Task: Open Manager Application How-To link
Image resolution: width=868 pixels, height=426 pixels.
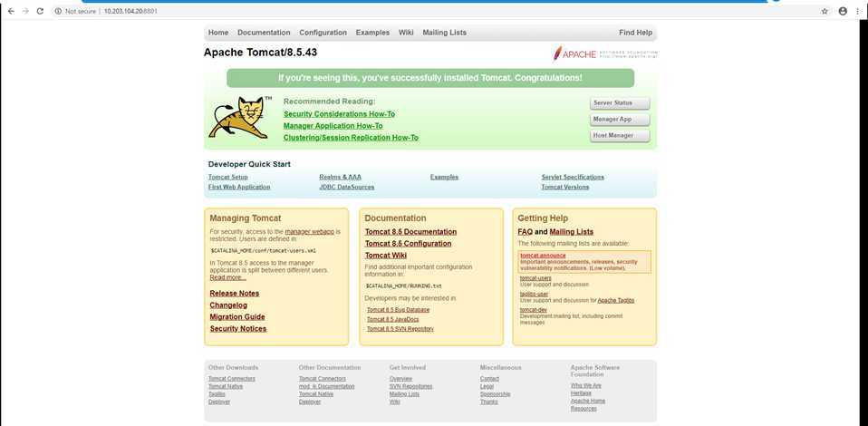Action: (x=333, y=126)
